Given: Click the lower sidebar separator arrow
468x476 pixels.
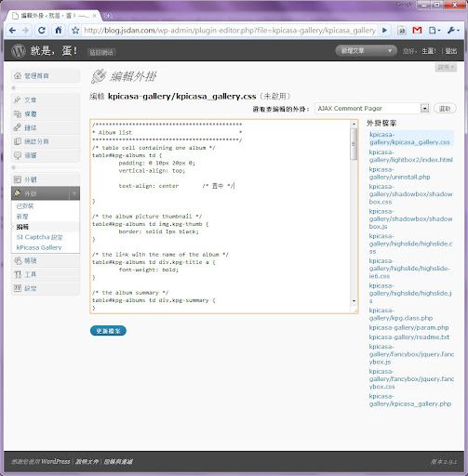Looking at the screenshot, I should pyautogui.click(x=13, y=167).
